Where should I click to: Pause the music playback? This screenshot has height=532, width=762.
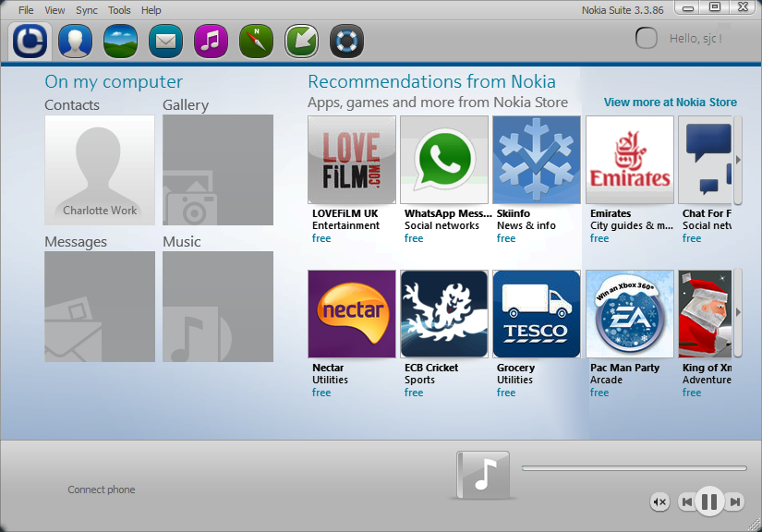(709, 502)
